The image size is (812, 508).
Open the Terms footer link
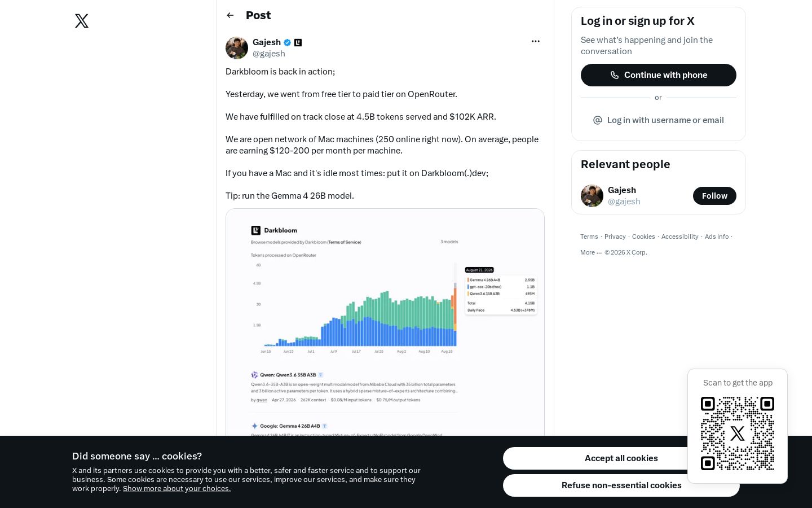[x=589, y=237]
